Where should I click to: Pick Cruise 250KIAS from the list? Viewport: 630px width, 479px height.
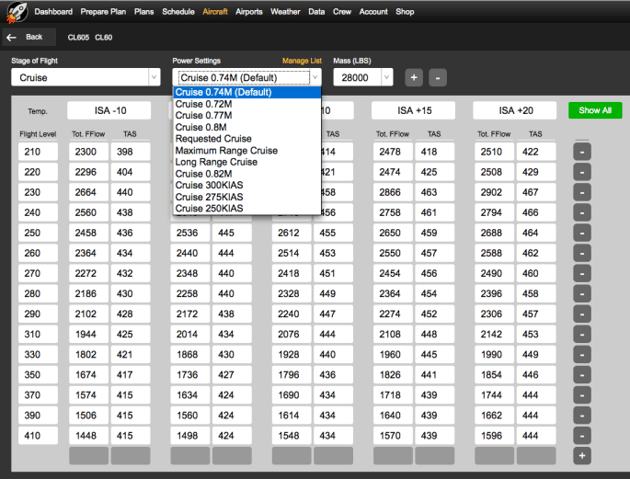pos(209,208)
